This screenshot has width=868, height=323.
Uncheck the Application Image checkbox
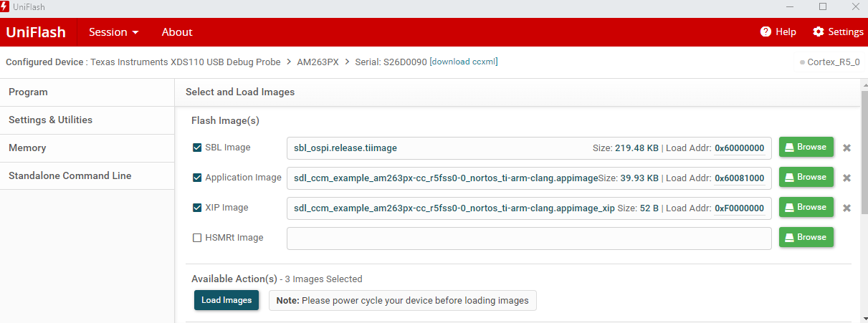[197, 178]
